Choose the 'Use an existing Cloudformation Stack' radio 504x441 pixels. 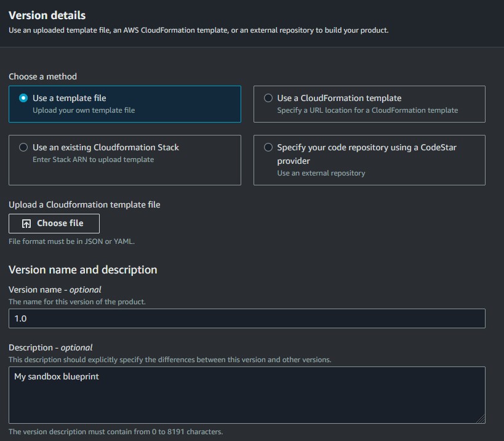[23, 147]
